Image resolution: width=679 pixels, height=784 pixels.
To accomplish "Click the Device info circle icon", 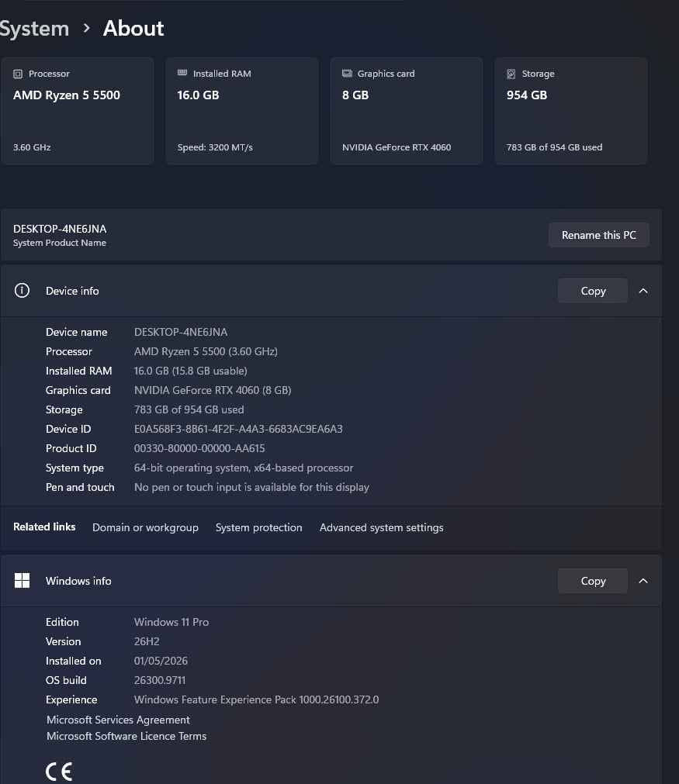I will [x=22, y=291].
